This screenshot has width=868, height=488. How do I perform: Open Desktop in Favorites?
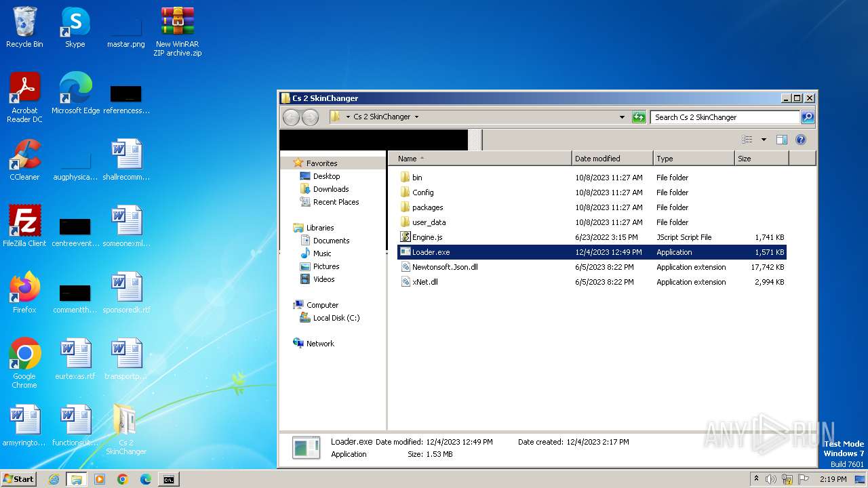coord(320,176)
